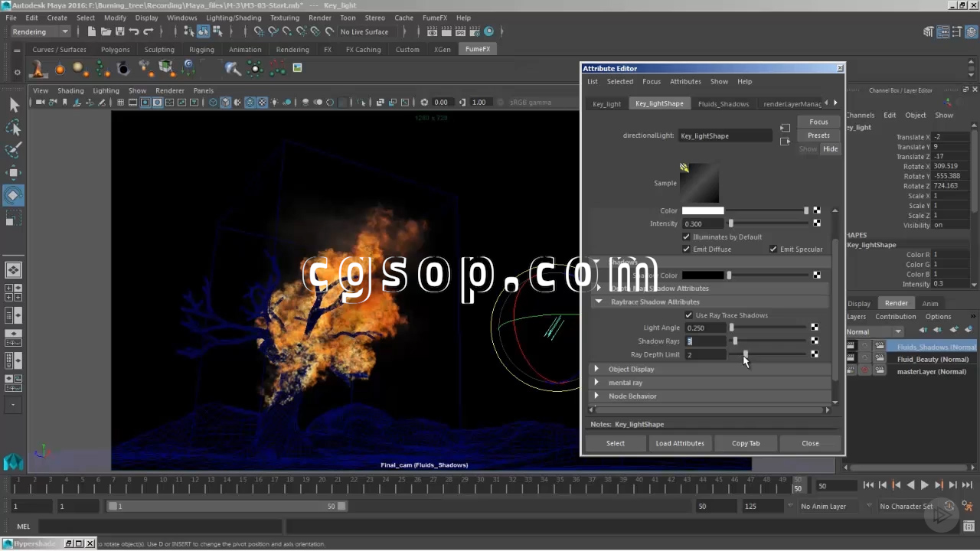
Task: Select the Move tool in the toolbox
Action: tap(14, 172)
